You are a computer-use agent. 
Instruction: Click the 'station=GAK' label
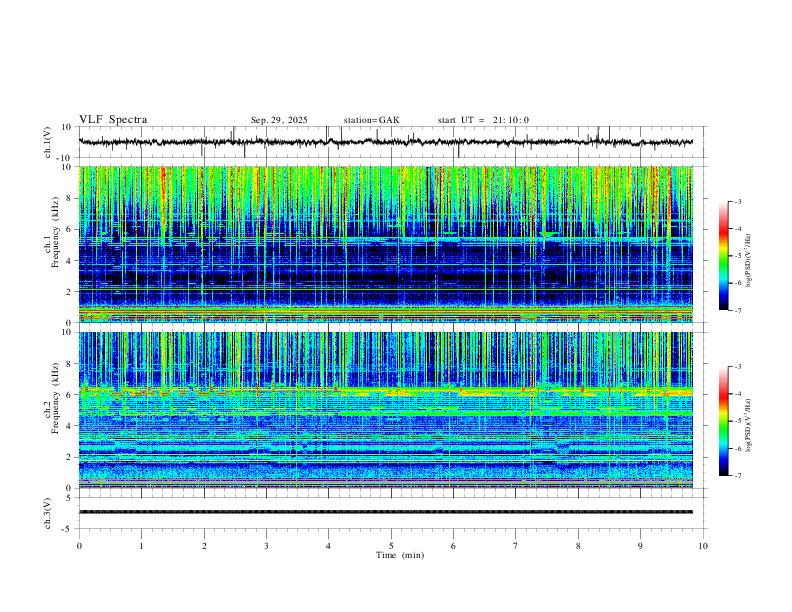pos(371,120)
